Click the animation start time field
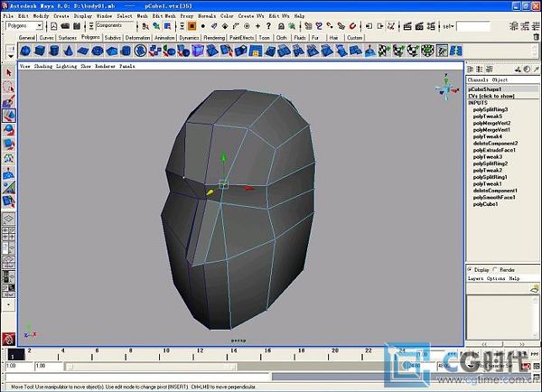Screen dimensions: 542x392 coord(19,366)
